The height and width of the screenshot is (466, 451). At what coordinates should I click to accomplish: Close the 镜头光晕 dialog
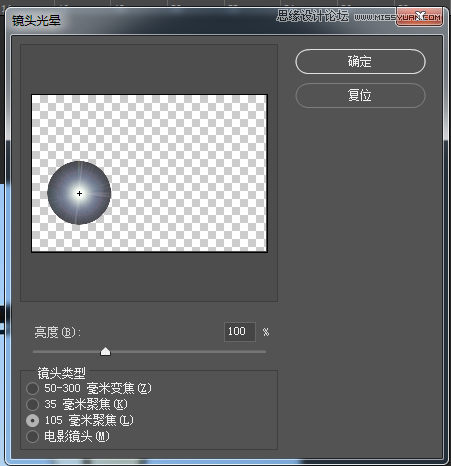pyautogui.click(x=419, y=16)
